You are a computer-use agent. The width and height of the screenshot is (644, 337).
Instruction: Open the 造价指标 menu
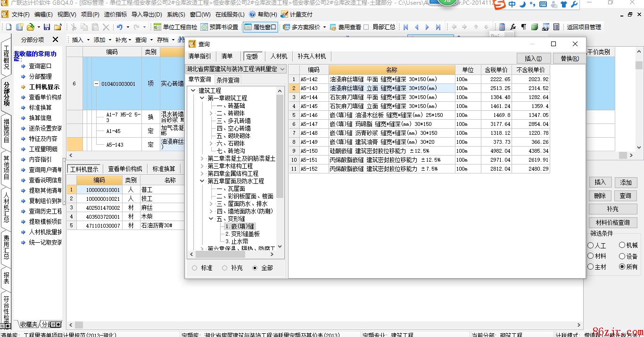(x=115, y=15)
